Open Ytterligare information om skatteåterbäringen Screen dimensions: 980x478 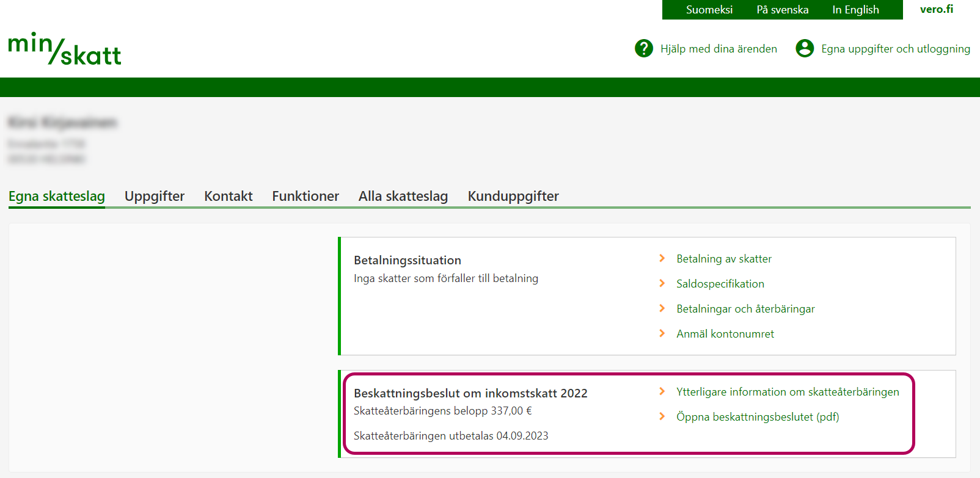point(788,392)
